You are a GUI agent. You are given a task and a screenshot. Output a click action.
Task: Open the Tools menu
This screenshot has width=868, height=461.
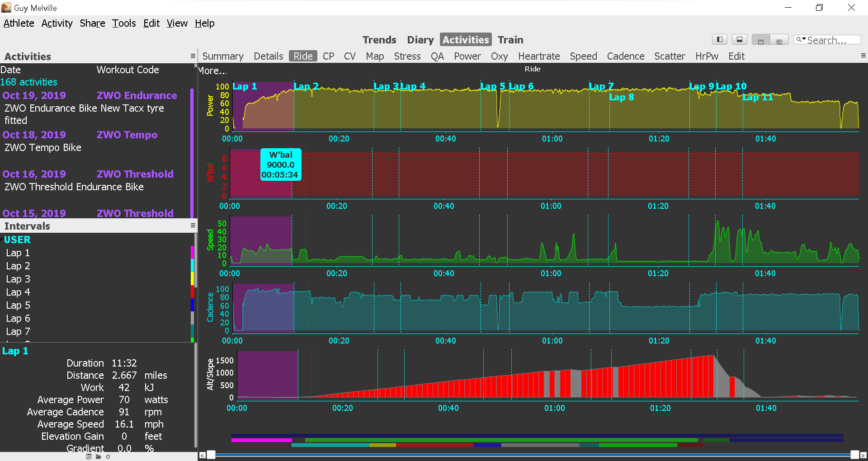point(124,23)
